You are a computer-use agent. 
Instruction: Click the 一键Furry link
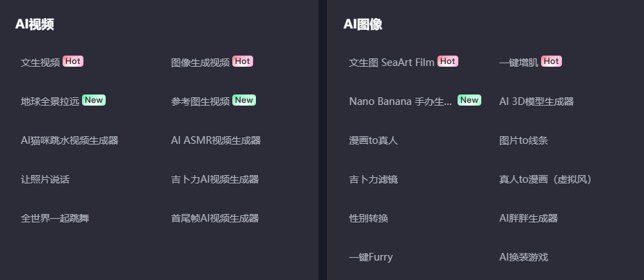pos(371,257)
